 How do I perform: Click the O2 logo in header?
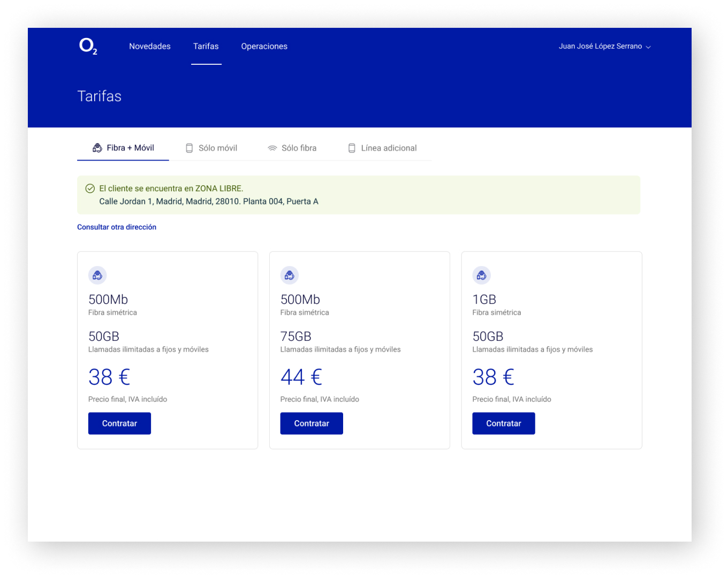pos(88,47)
